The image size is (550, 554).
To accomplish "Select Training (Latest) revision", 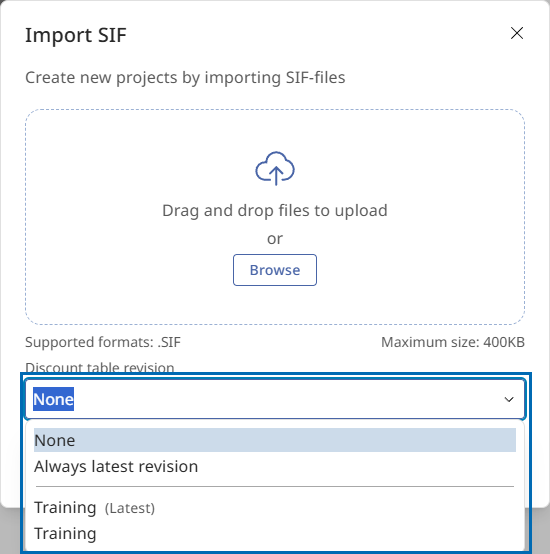I will coord(275,507).
